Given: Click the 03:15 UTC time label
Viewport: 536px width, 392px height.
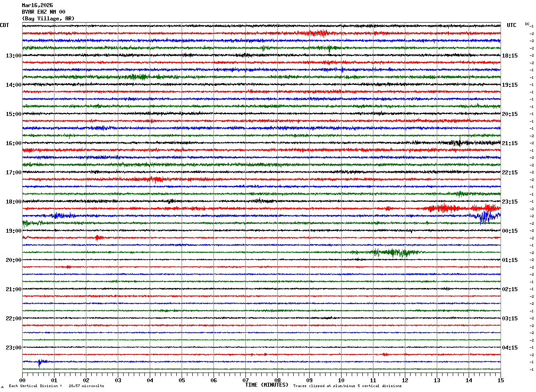Looking at the screenshot, I should [510, 319].
